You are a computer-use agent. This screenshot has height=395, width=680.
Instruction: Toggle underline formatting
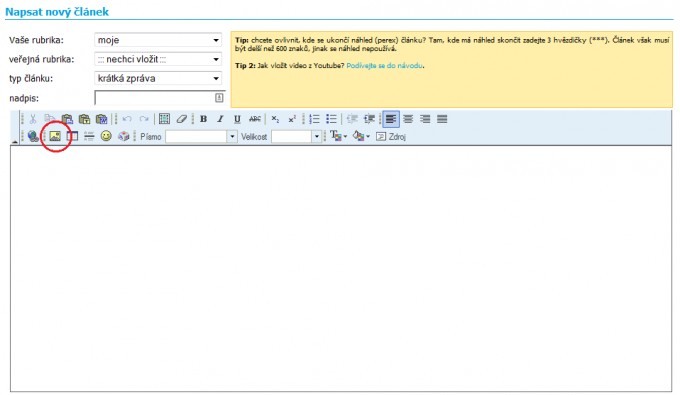click(237, 119)
